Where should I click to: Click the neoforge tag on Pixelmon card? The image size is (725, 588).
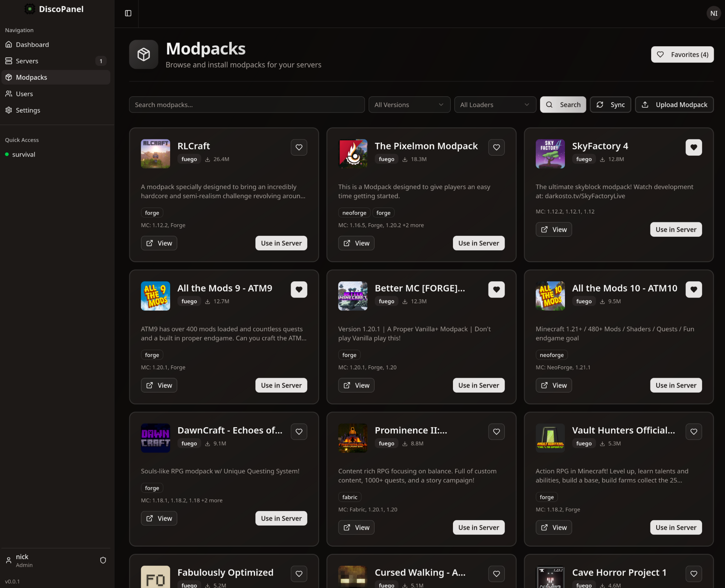click(x=354, y=213)
